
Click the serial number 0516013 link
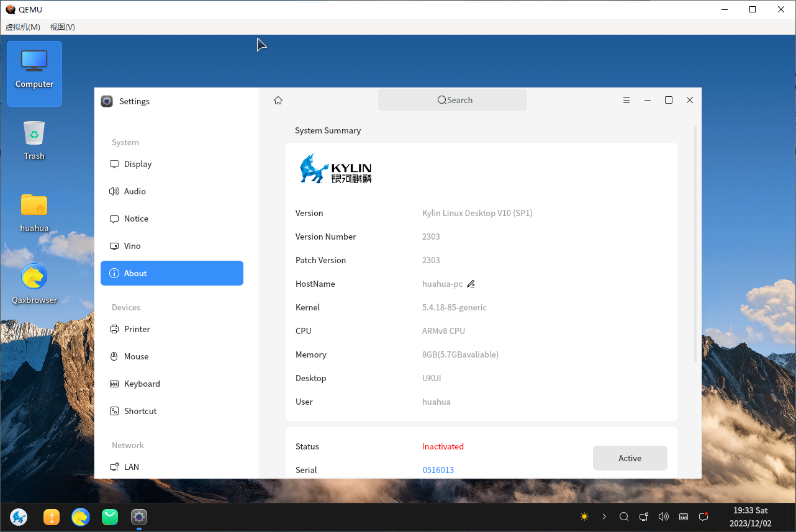point(438,470)
